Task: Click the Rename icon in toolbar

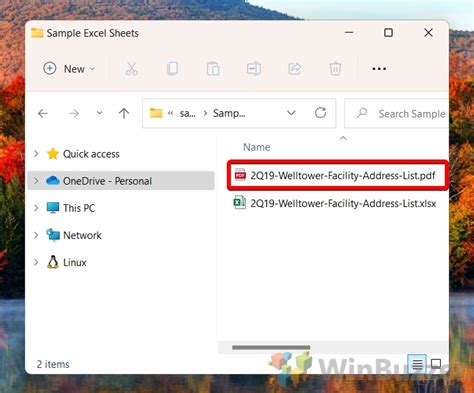Action: 254,69
